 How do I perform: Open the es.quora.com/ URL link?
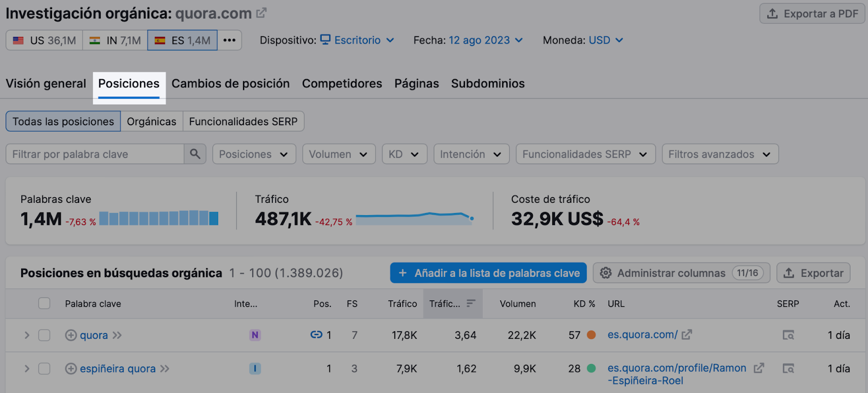click(x=642, y=334)
